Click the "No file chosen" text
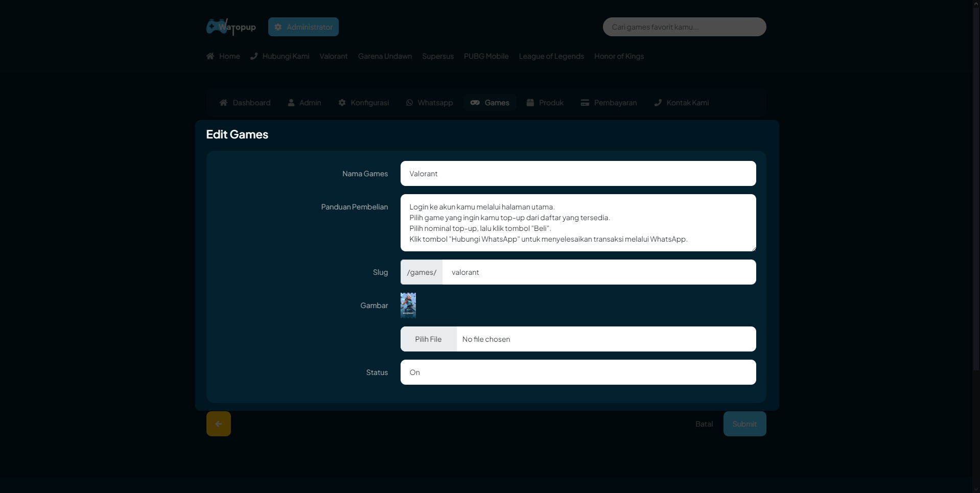Screen dimensions: 980x493 click(486, 339)
